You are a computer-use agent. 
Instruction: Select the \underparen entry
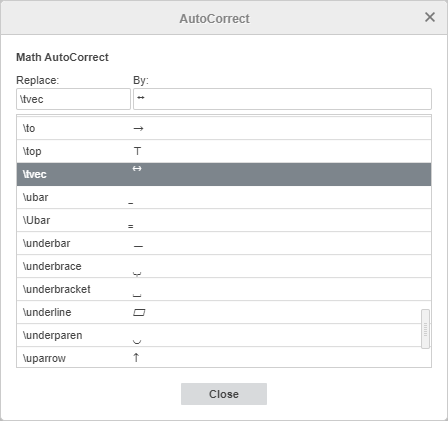click(224, 335)
